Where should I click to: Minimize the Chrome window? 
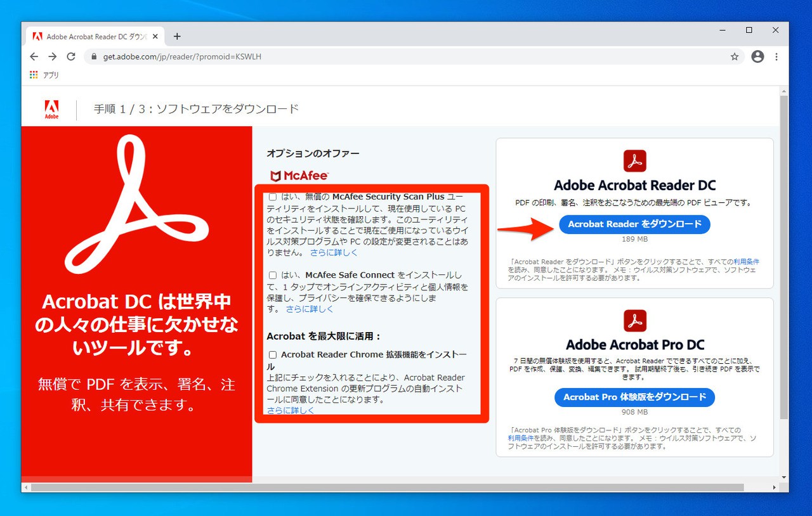pyautogui.click(x=723, y=30)
